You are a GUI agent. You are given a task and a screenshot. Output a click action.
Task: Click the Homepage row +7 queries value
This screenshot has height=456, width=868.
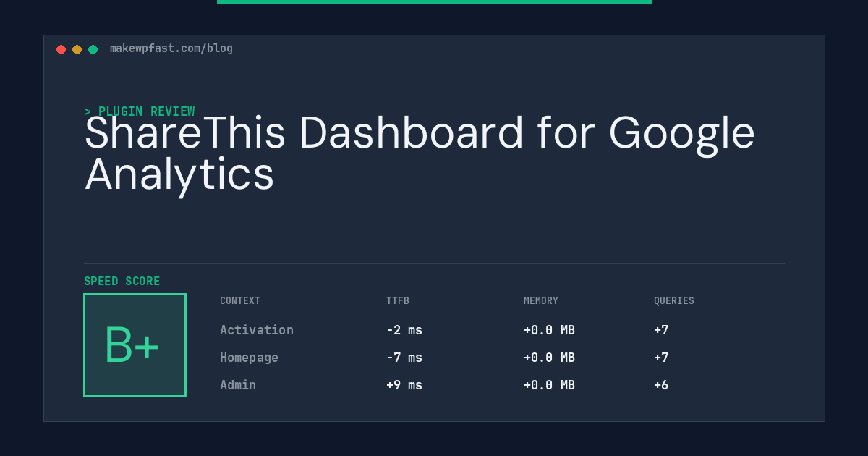point(661,358)
